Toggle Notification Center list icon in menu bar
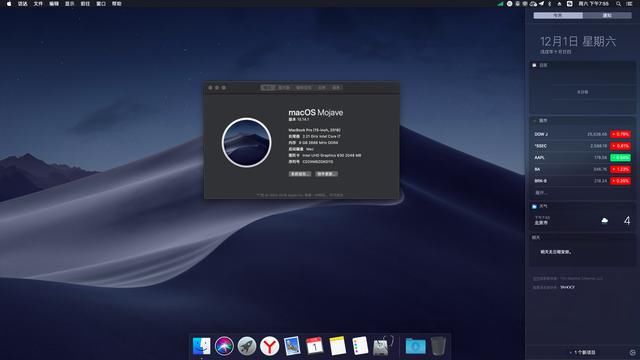 [x=629, y=4]
